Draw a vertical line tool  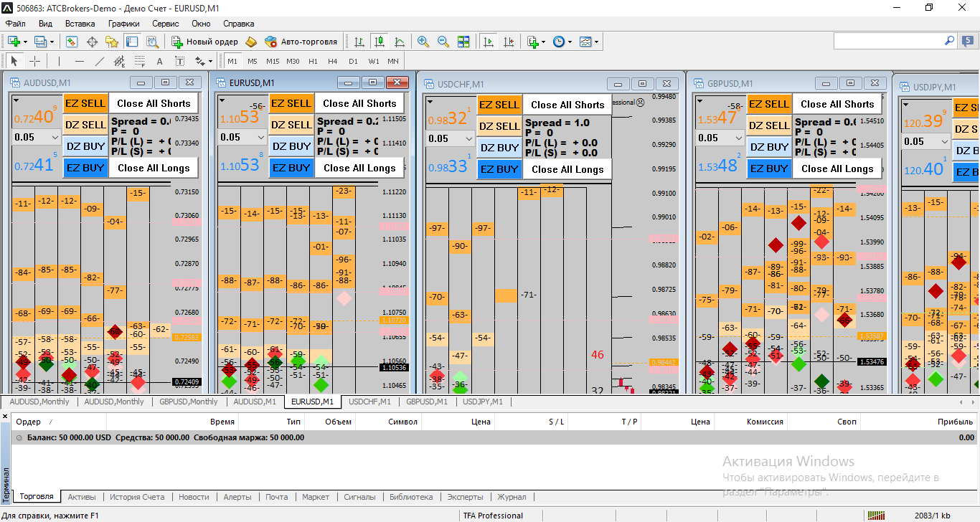point(59,61)
